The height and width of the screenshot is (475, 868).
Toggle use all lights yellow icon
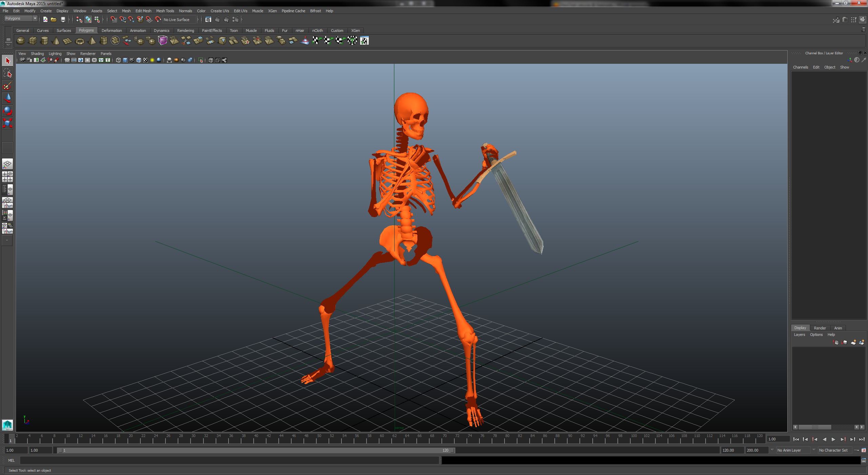(x=152, y=60)
